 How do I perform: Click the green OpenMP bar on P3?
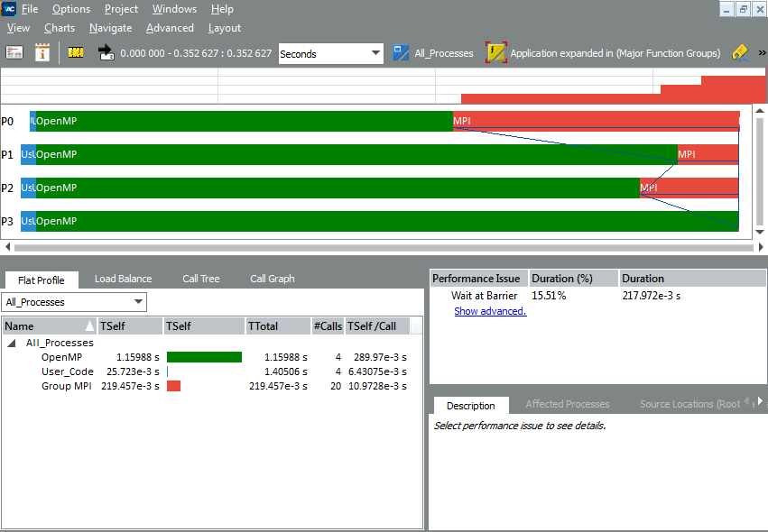tap(361, 221)
